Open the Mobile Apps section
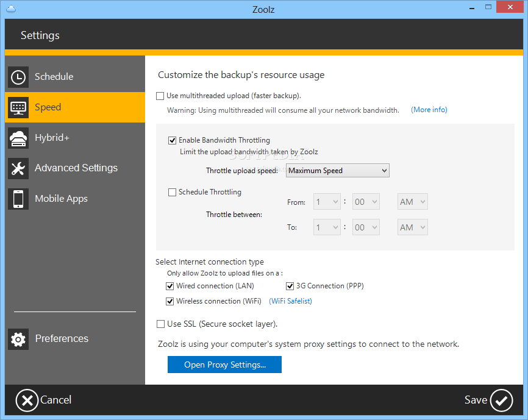The width and height of the screenshot is (528, 420). pos(75,199)
